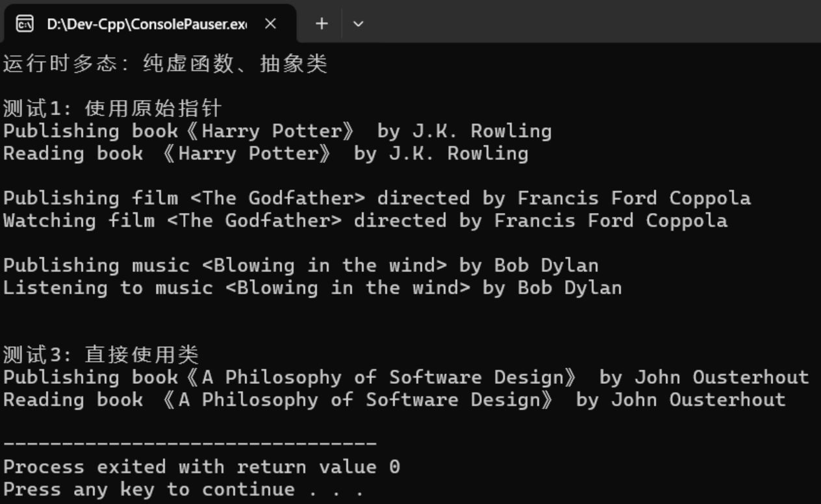Click the Listening to music line
This screenshot has height=504, width=821.
(312, 288)
